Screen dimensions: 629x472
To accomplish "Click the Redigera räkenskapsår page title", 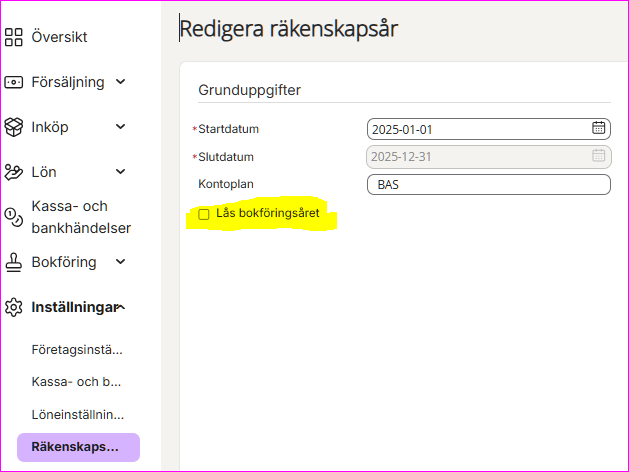I will (288, 29).
